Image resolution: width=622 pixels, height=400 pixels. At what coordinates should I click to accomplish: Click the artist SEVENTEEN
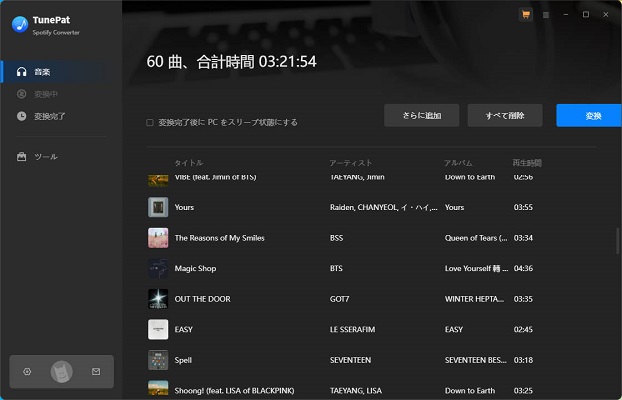[x=350, y=360]
